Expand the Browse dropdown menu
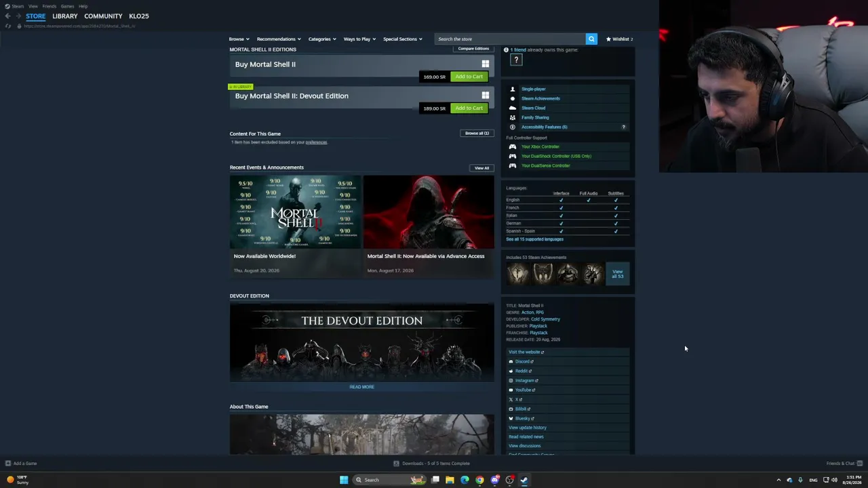868x488 pixels. point(239,39)
